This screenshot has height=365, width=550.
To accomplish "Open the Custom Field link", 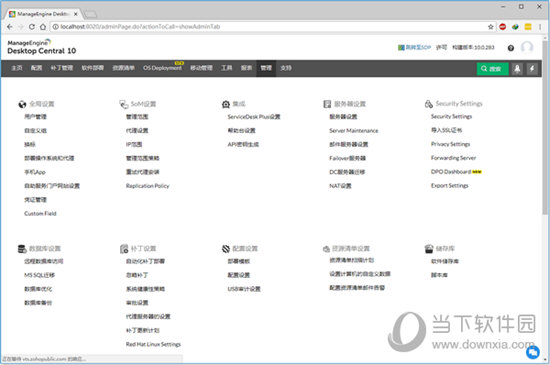I will 40,214.
